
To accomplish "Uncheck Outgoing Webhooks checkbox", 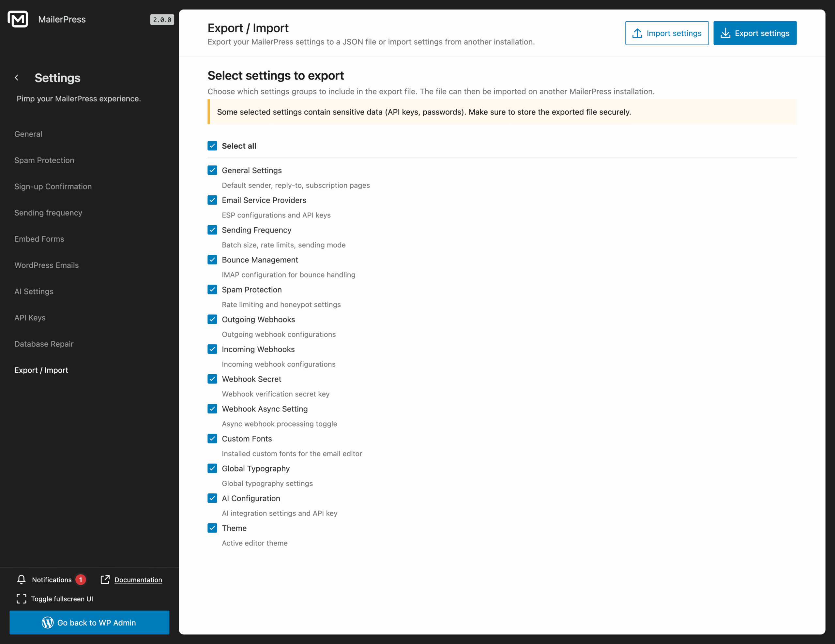I will (x=212, y=319).
